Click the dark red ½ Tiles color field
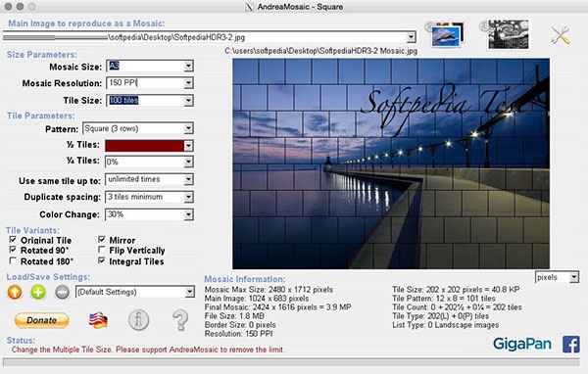588x374 pixels. point(144,146)
